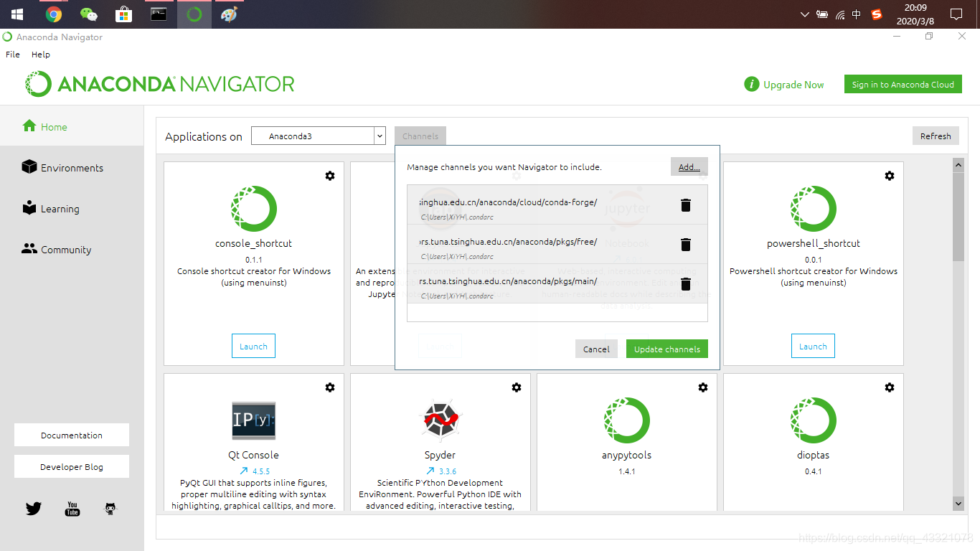
Task: Click the powershell_shortcut Anaconda ring icon
Action: (x=814, y=209)
